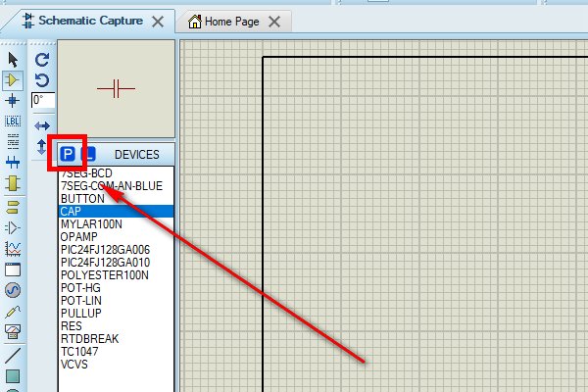Select the Probe mode tool
This screenshot has height=392, width=588.
[13, 311]
